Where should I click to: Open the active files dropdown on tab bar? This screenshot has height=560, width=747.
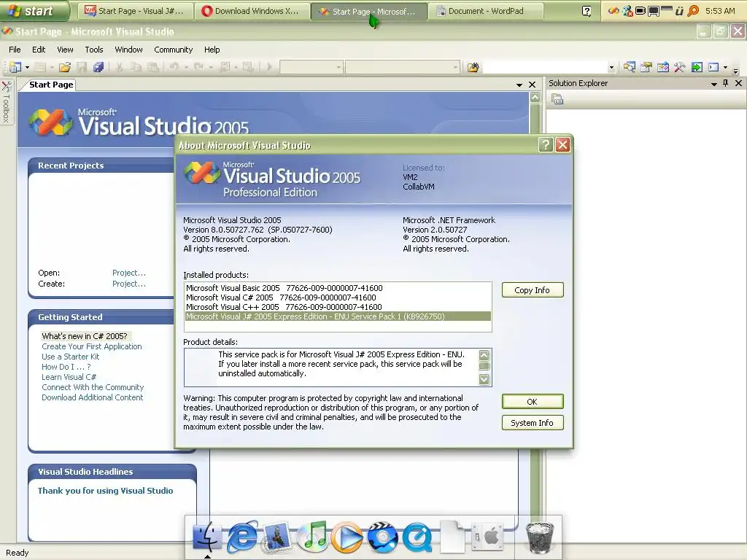coord(519,85)
